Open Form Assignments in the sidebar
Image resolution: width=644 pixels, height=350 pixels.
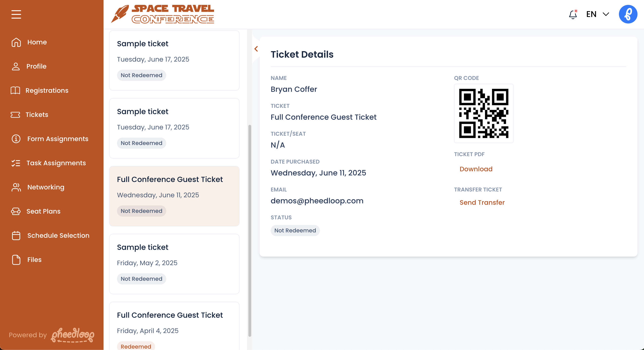[58, 139]
